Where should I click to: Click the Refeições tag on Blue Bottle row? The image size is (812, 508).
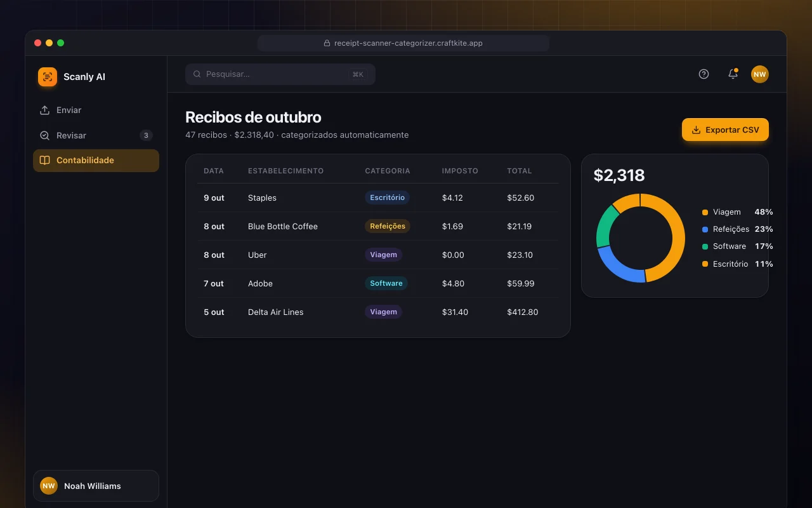388,226
